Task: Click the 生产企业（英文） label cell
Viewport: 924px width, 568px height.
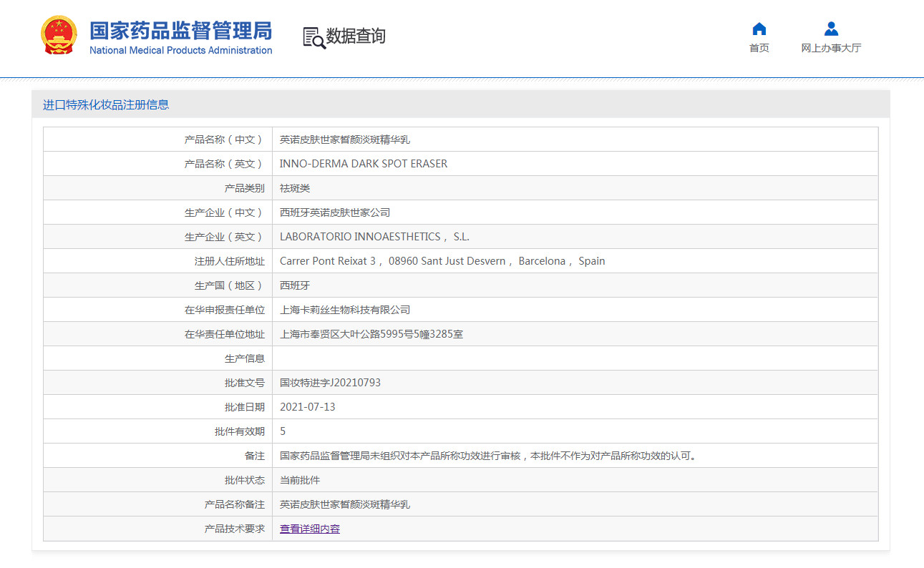Action: click(x=158, y=237)
